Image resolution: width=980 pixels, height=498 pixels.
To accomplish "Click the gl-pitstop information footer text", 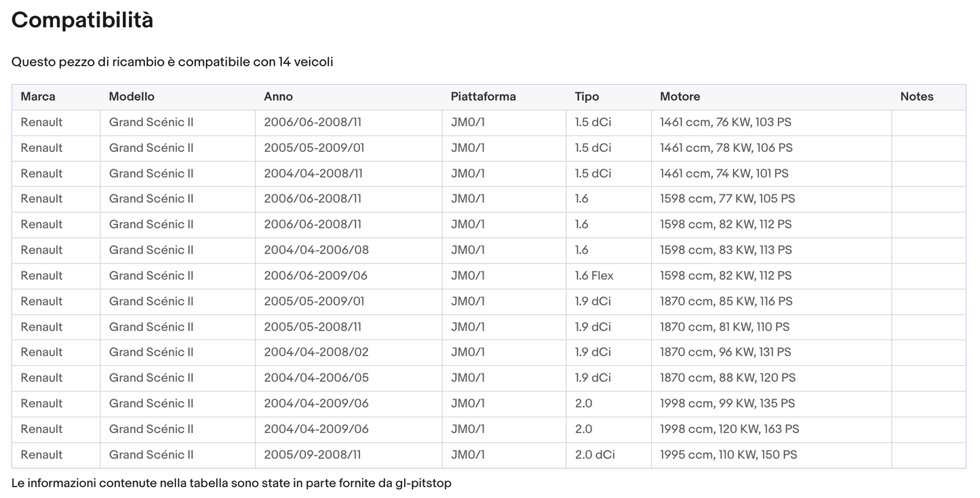I will 231,483.
